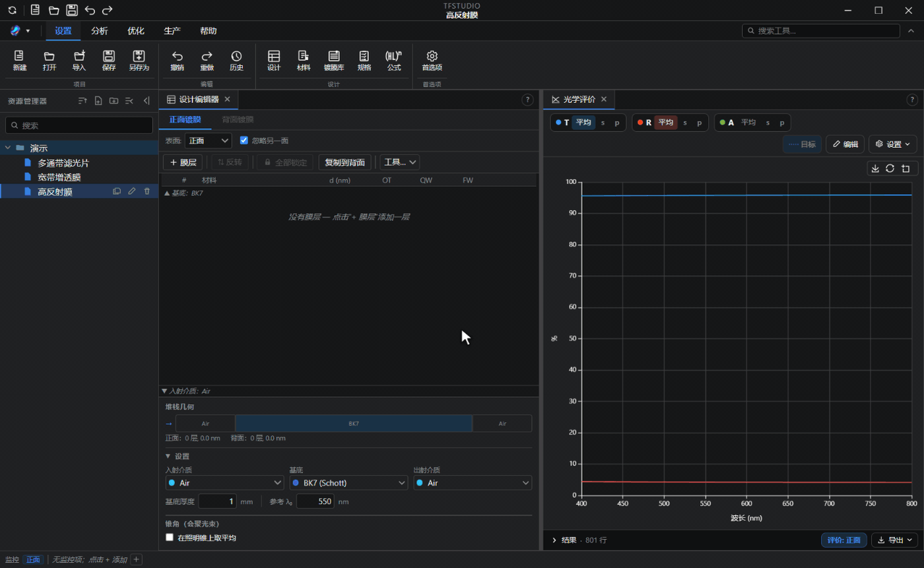
Task: Toggle the T 平均 transmittance curve
Action: (x=583, y=123)
